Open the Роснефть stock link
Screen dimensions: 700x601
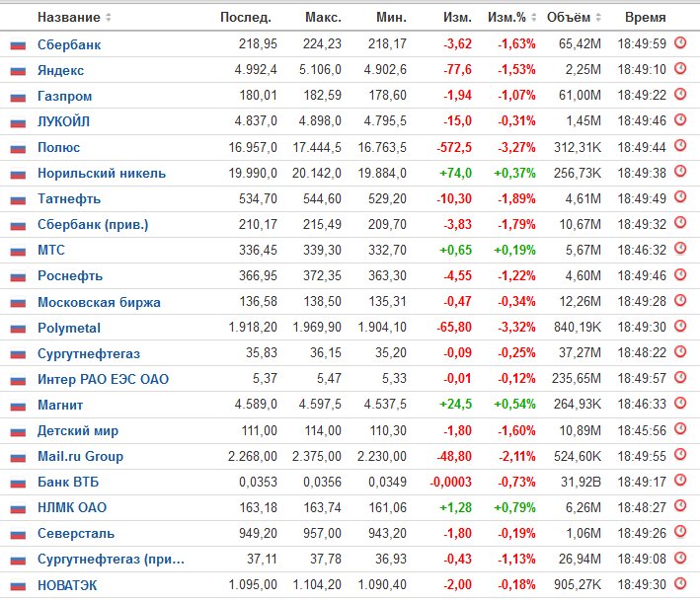pyautogui.click(x=70, y=275)
